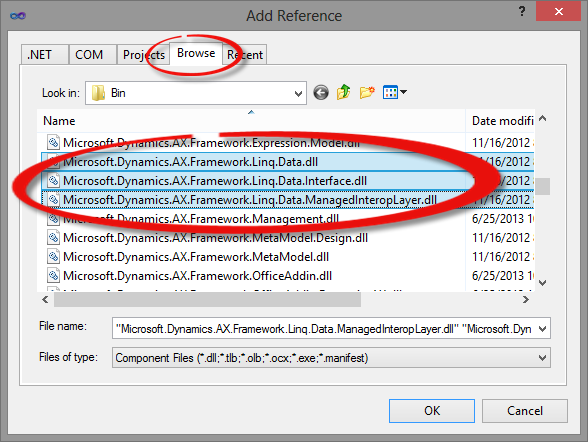588x442 pixels.
Task: Create a new folder icon
Action: pyautogui.click(x=367, y=92)
